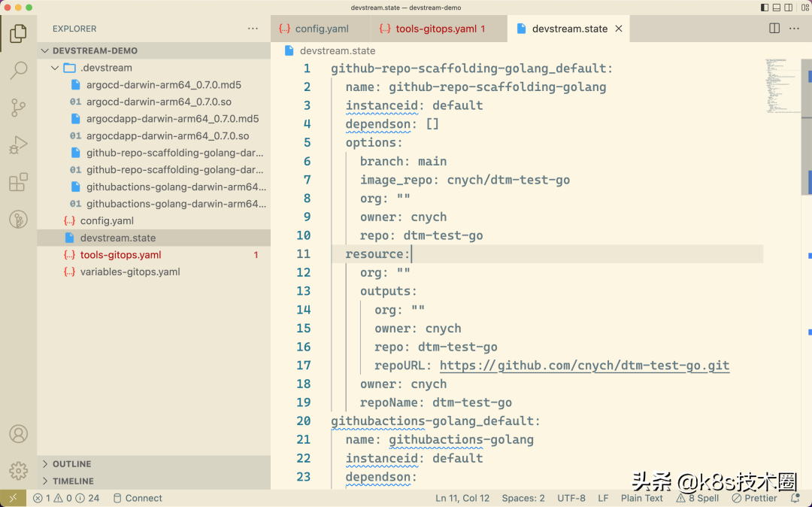
Task: Open tools-gitops.yaml in the explorer tree
Action: pos(154,255)
